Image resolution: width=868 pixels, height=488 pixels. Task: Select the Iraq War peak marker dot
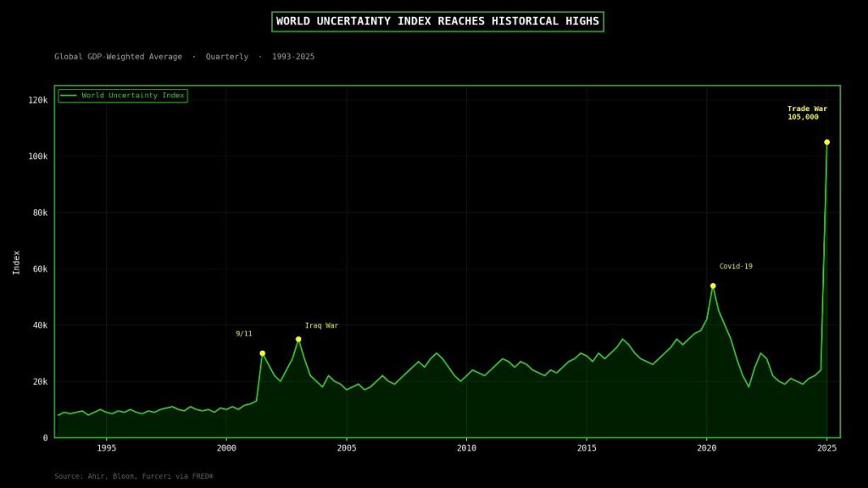coord(298,339)
